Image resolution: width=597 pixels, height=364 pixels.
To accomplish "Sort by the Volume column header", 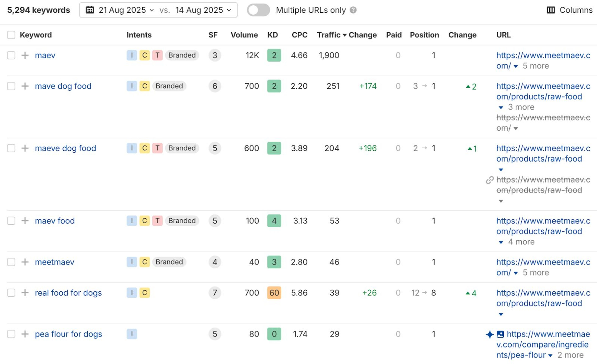I will coord(244,35).
